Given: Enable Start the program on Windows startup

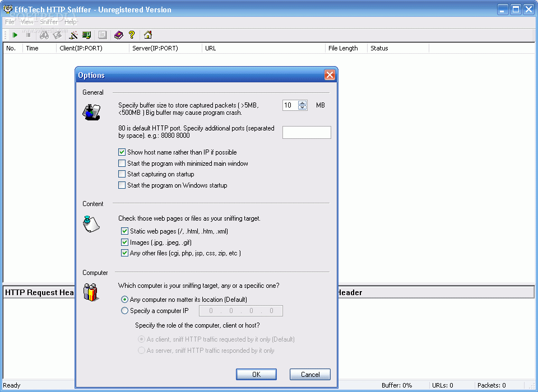Looking at the screenshot, I should [122, 185].
